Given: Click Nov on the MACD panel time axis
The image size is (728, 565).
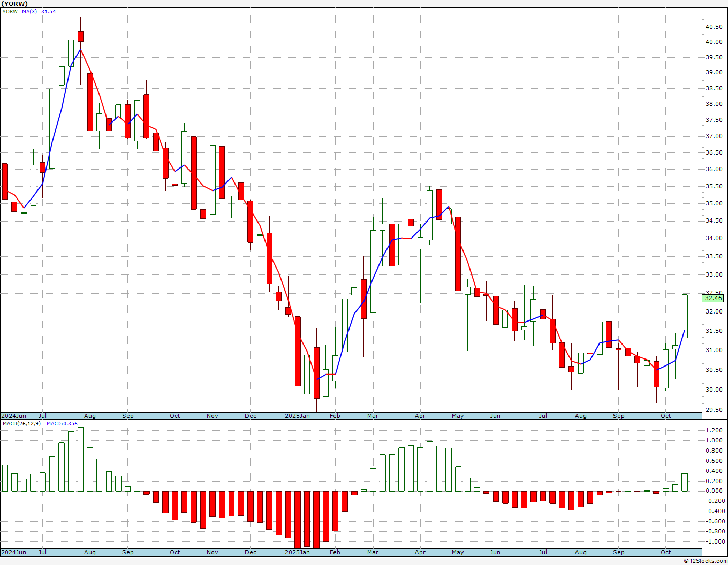Looking at the screenshot, I should pos(213,553).
